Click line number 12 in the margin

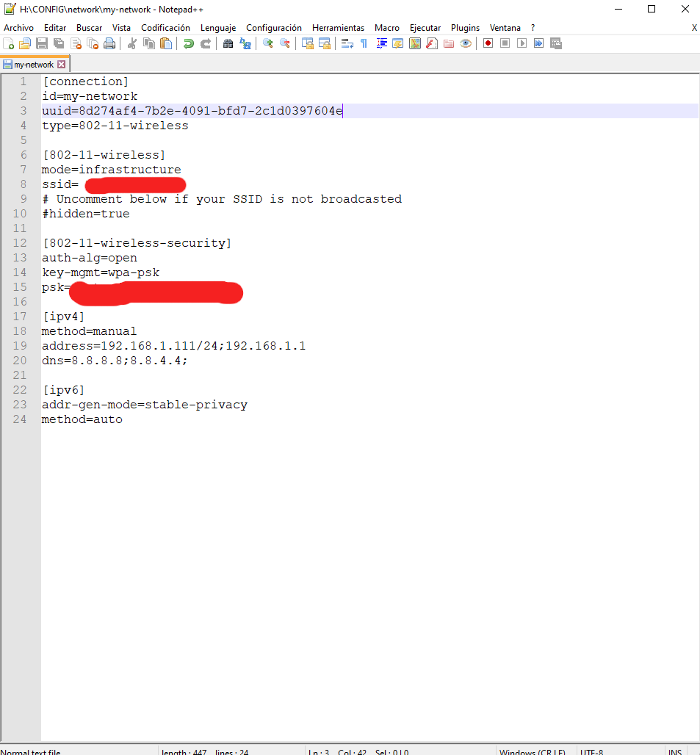pyautogui.click(x=20, y=243)
